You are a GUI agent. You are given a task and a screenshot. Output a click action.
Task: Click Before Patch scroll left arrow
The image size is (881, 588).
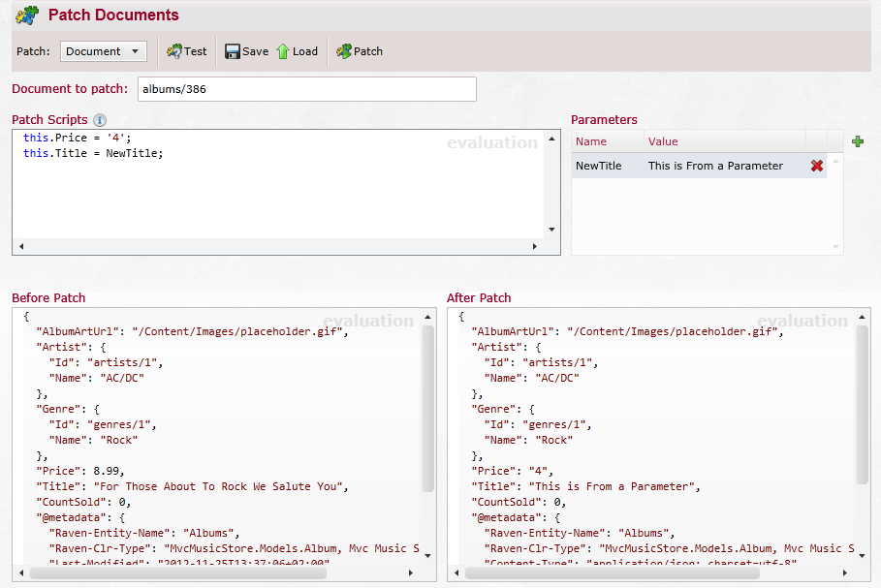[x=21, y=573]
